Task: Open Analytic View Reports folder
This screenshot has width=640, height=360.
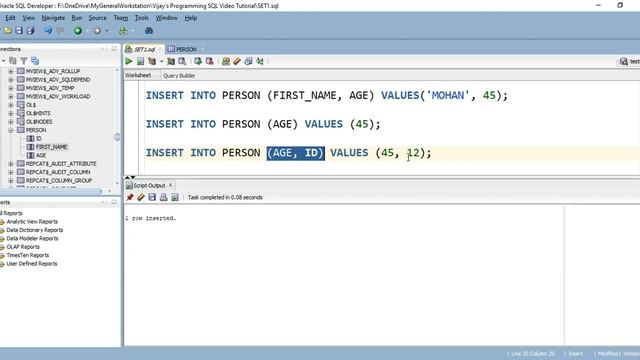Action: [32, 222]
